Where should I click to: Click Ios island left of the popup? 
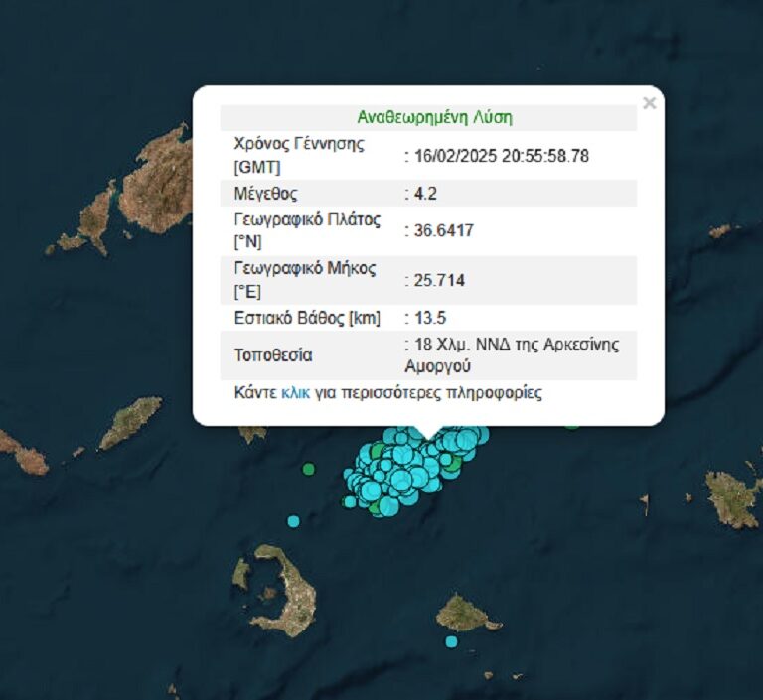130,423
